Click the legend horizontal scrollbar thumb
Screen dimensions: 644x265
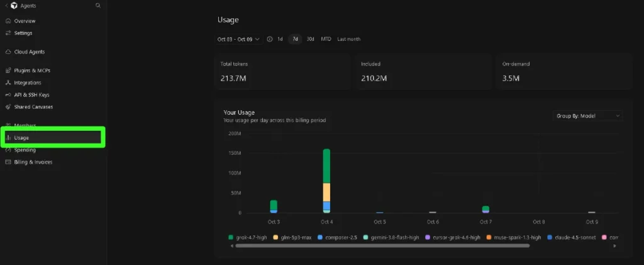click(x=382, y=245)
